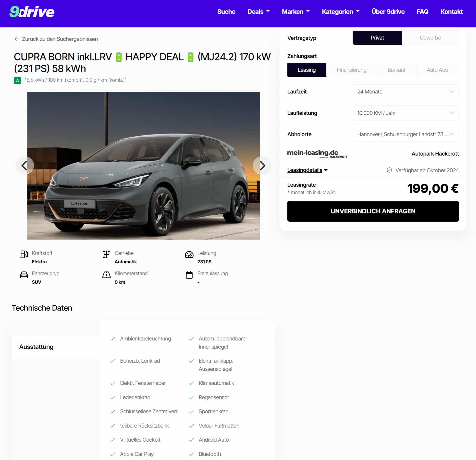The image size is (476, 460).
Task: Click Unverbindlich Anfragen button
Action: [373, 211]
